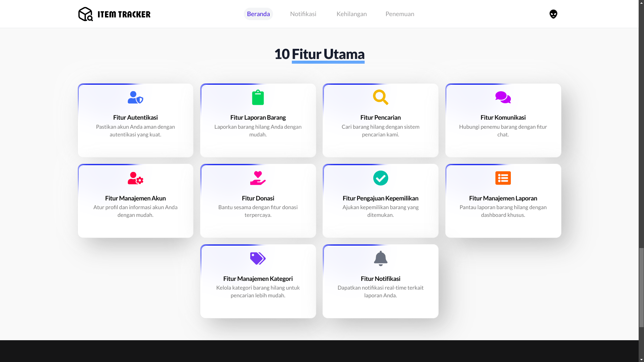Click the green clipboard icon for Laporan Barang
The width and height of the screenshot is (644, 362).
[258, 97]
